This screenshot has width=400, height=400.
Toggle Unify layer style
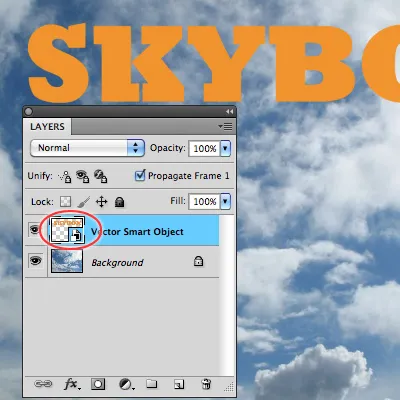tap(100, 176)
